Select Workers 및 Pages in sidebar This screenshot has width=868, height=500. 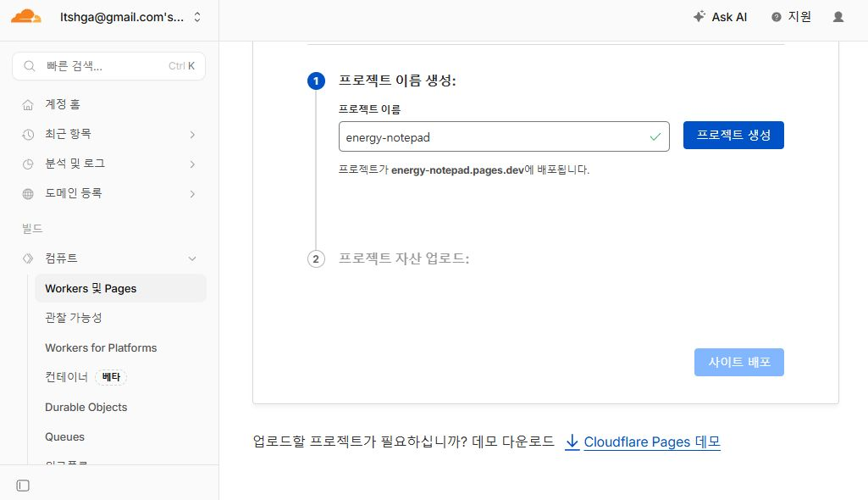[x=121, y=288]
